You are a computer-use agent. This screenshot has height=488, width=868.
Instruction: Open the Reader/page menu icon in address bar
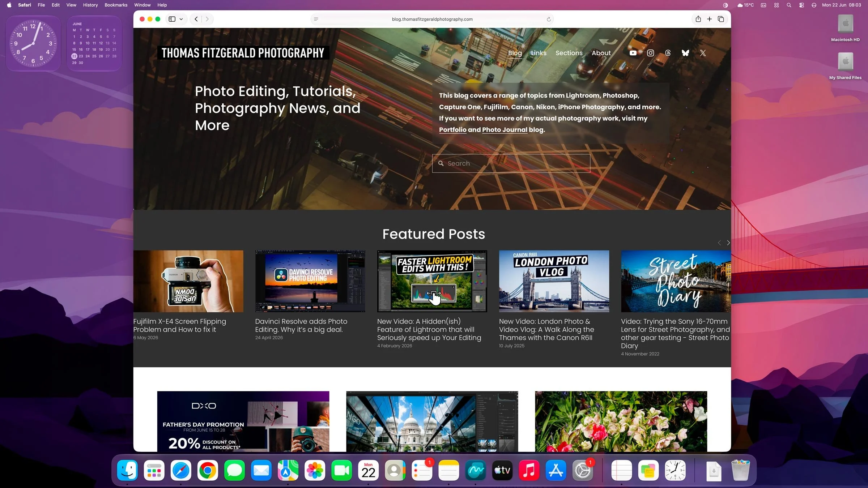316,19
